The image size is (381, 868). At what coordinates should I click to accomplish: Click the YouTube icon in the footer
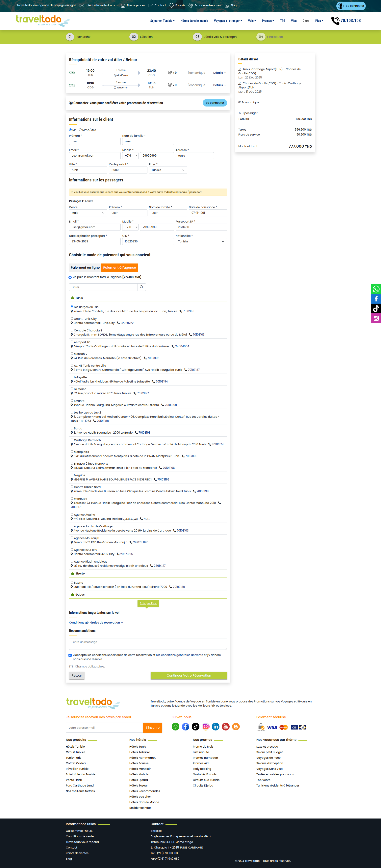(226, 727)
